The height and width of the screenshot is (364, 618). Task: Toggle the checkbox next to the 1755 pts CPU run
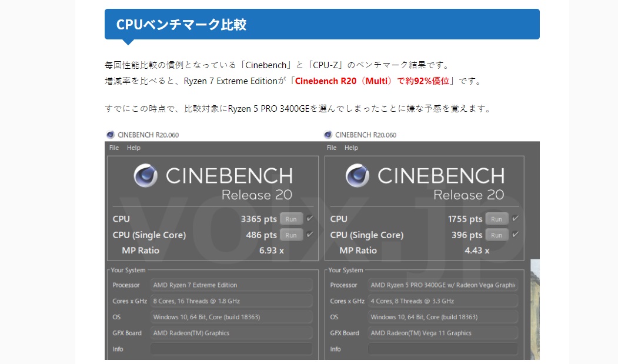(x=515, y=218)
